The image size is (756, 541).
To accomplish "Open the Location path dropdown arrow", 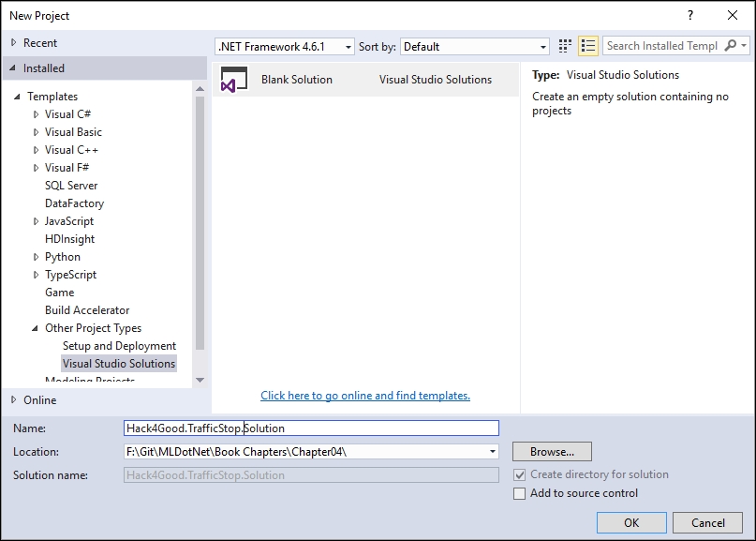I will coord(492,452).
